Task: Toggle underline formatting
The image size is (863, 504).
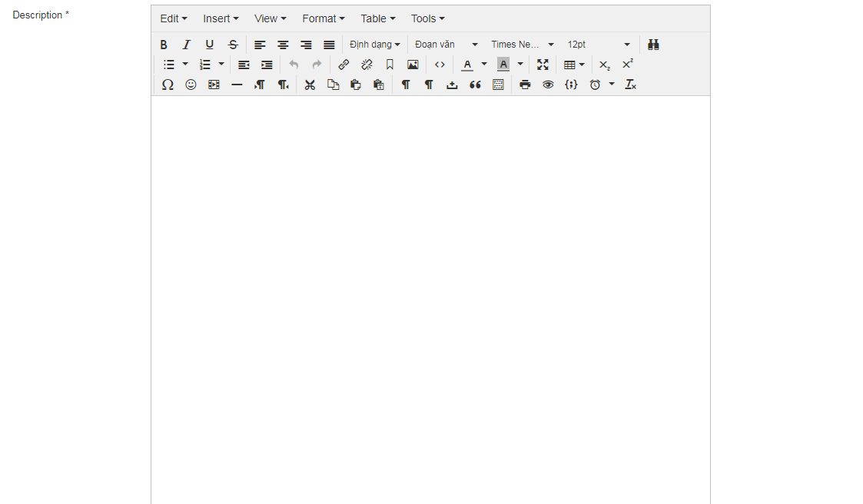Action: pos(210,45)
